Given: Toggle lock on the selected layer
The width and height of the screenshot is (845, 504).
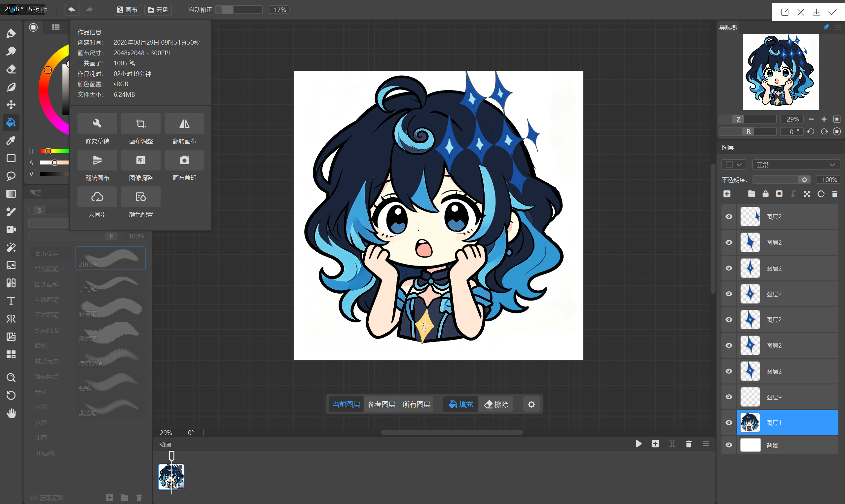Looking at the screenshot, I should pyautogui.click(x=765, y=194).
